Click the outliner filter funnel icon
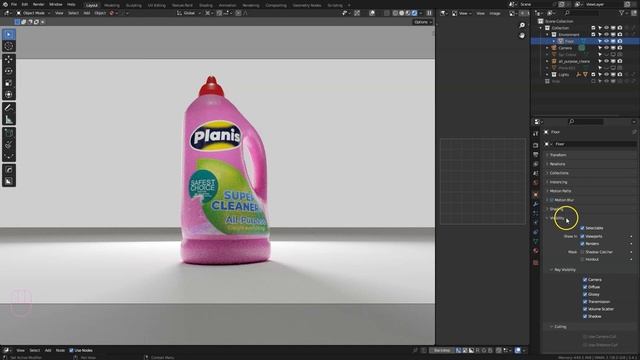This screenshot has width=640, height=360. [622, 13]
